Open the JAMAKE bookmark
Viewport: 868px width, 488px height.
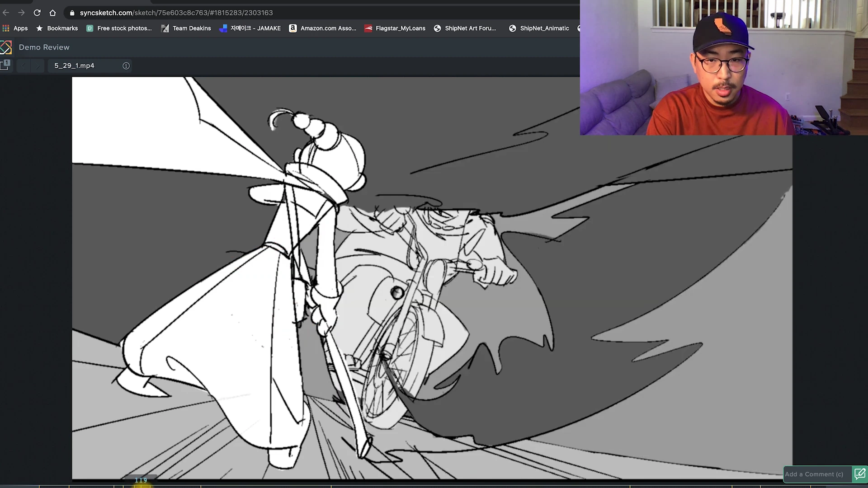[250, 28]
